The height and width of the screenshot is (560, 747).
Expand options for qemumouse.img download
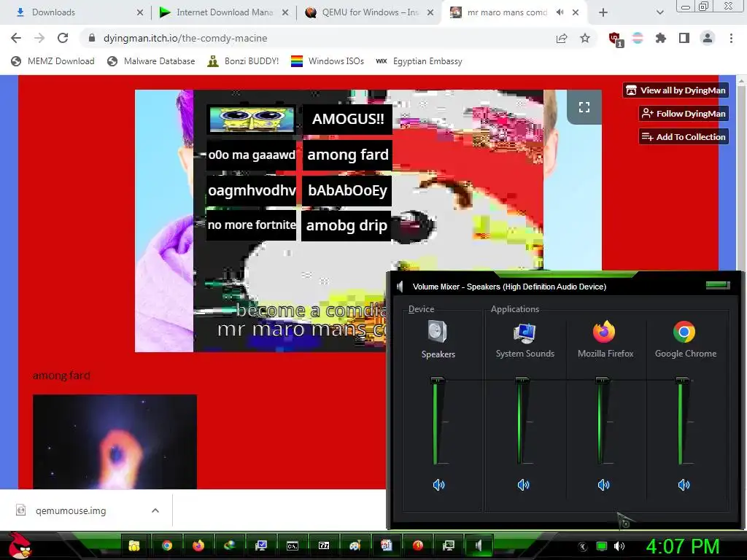coord(155,510)
